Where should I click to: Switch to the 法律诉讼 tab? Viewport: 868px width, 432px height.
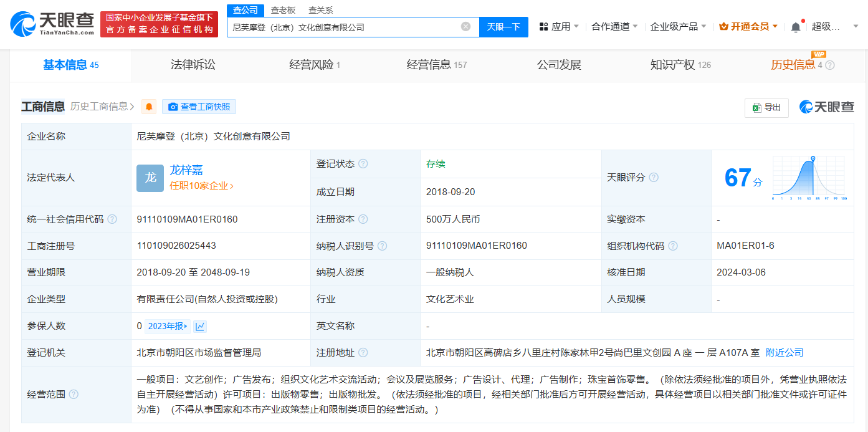coord(192,65)
